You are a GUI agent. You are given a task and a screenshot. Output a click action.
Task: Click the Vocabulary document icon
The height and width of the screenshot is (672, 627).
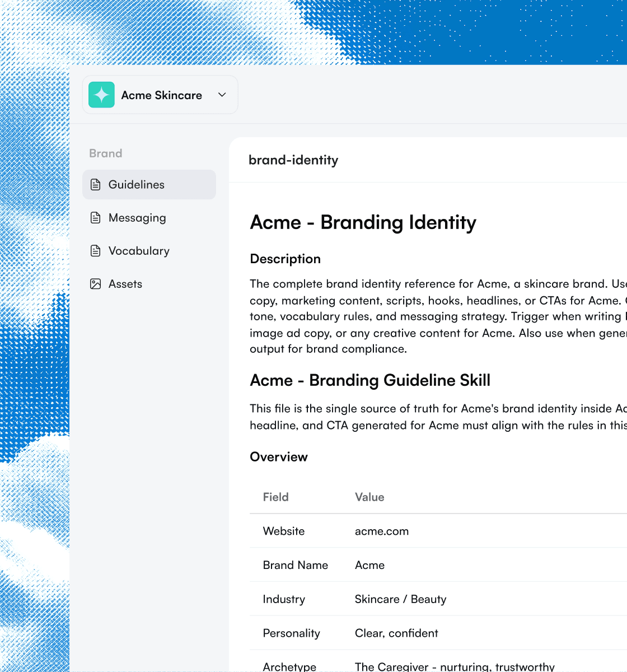coord(96,251)
